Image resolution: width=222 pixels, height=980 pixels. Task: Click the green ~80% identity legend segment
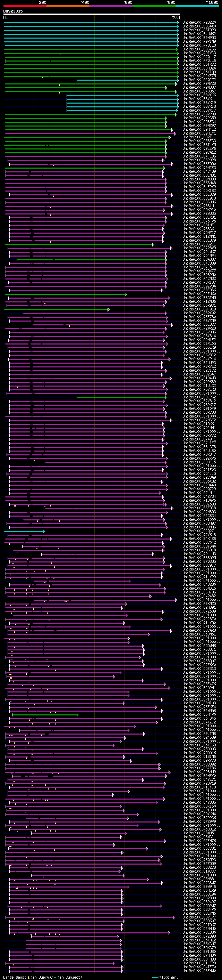tap(154, 6)
